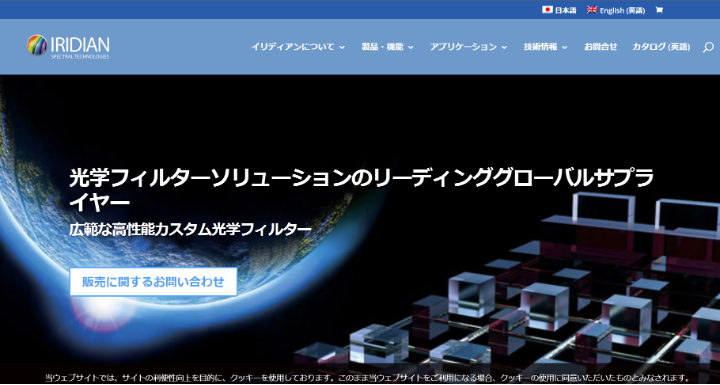Expand the 技術情報 menu chevron
Screen dimensions: 720x385
coord(565,47)
